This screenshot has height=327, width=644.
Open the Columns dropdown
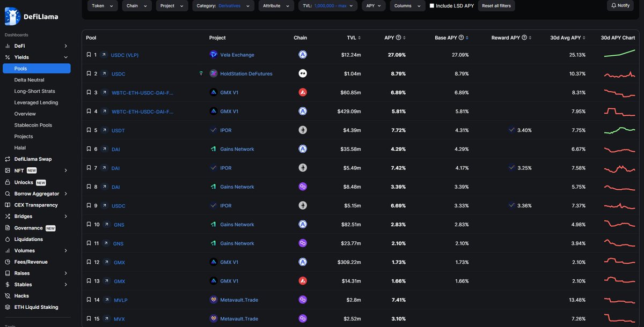pos(407,5)
